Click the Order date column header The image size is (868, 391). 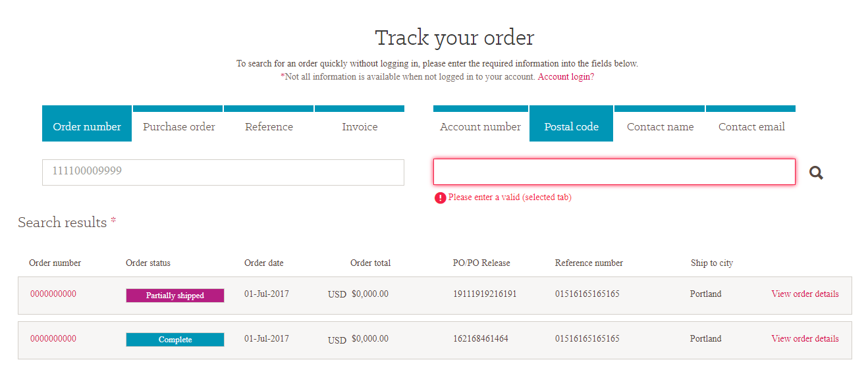[263, 263]
